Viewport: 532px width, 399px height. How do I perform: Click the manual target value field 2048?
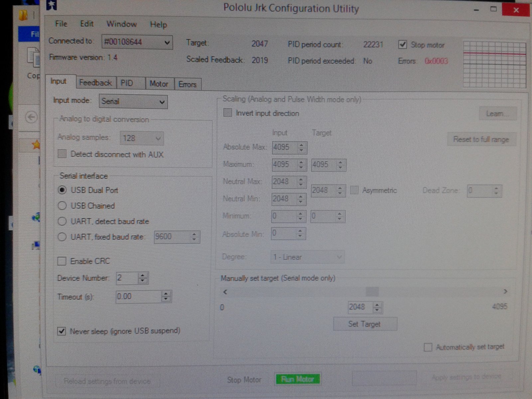360,307
